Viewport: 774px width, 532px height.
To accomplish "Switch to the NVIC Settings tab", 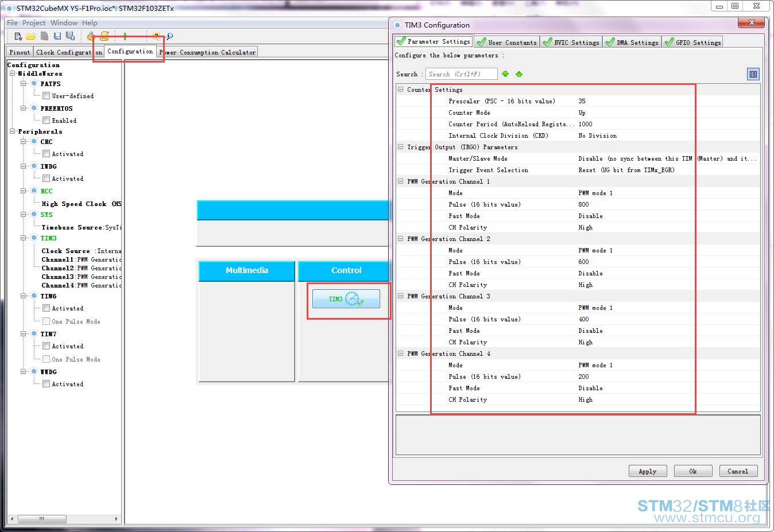I will 571,42.
